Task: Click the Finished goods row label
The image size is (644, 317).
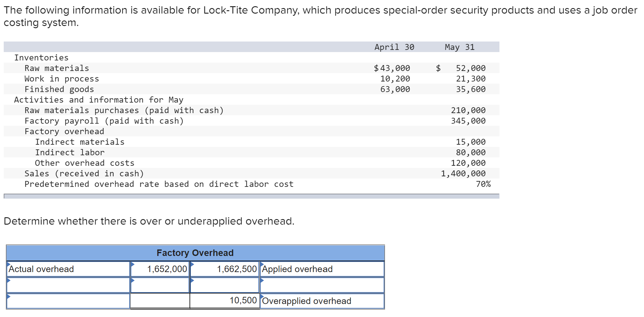Action: (x=59, y=89)
